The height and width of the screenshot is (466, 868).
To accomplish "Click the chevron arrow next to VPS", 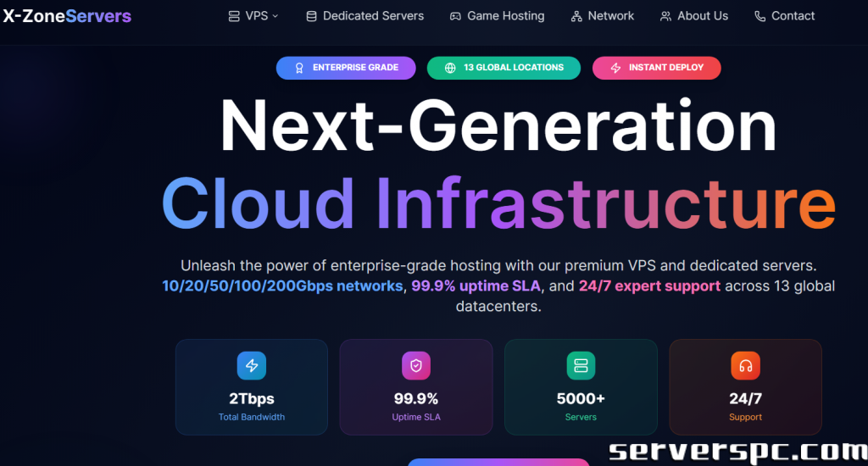I will [x=275, y=16].
